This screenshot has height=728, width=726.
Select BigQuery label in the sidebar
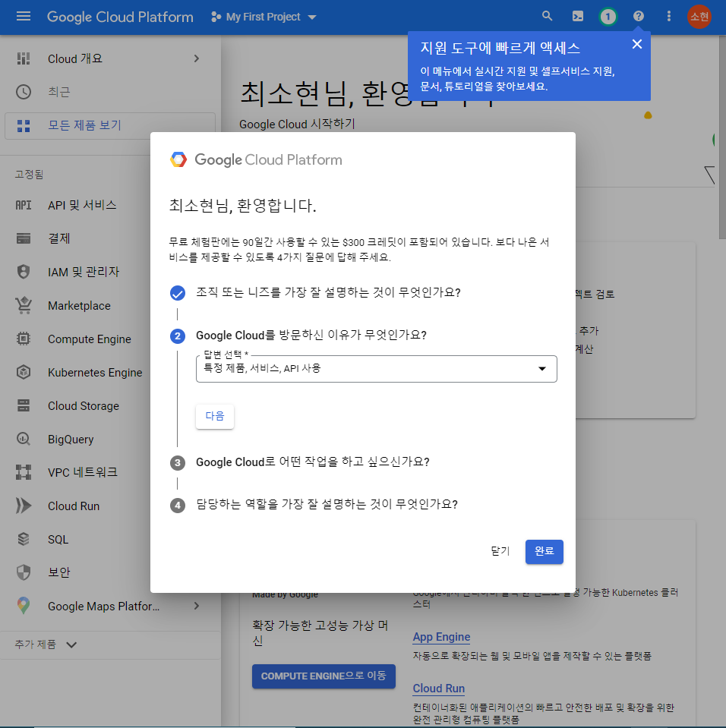tap(71, 440)
